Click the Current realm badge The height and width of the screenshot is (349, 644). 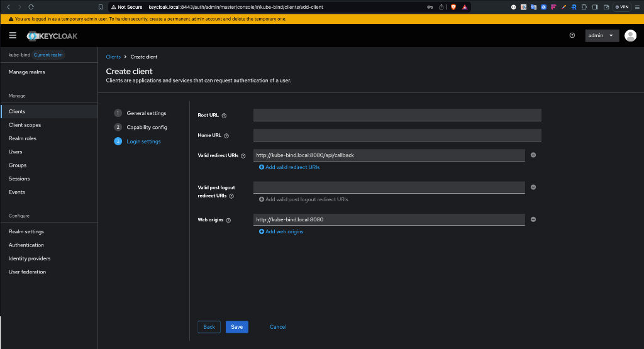48,55
